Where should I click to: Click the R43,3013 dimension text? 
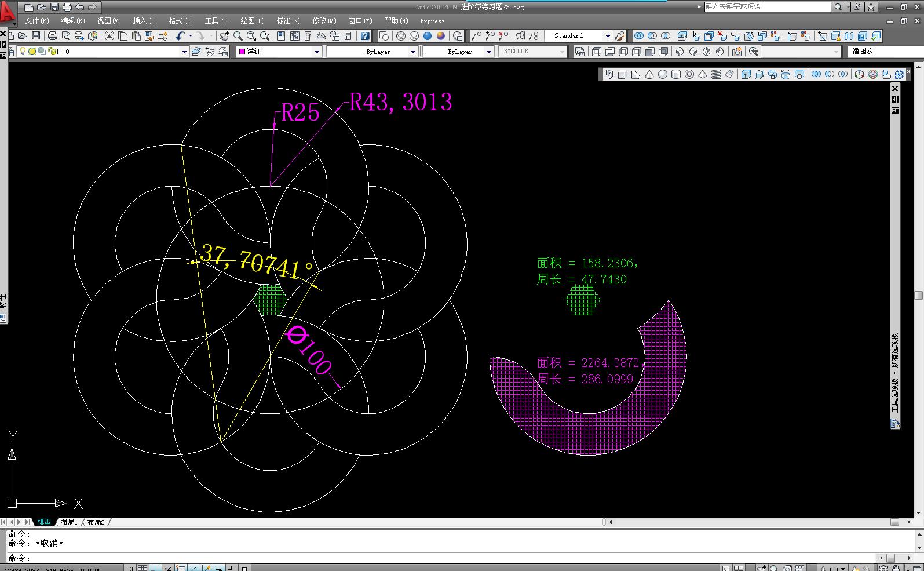click(401, 102)
